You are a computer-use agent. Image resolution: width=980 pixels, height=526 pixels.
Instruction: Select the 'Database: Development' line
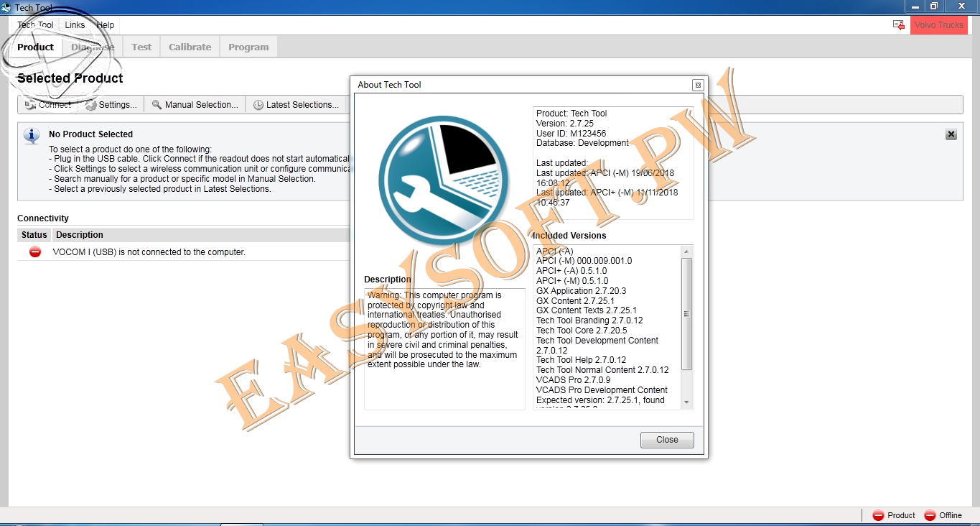[582, 143]
